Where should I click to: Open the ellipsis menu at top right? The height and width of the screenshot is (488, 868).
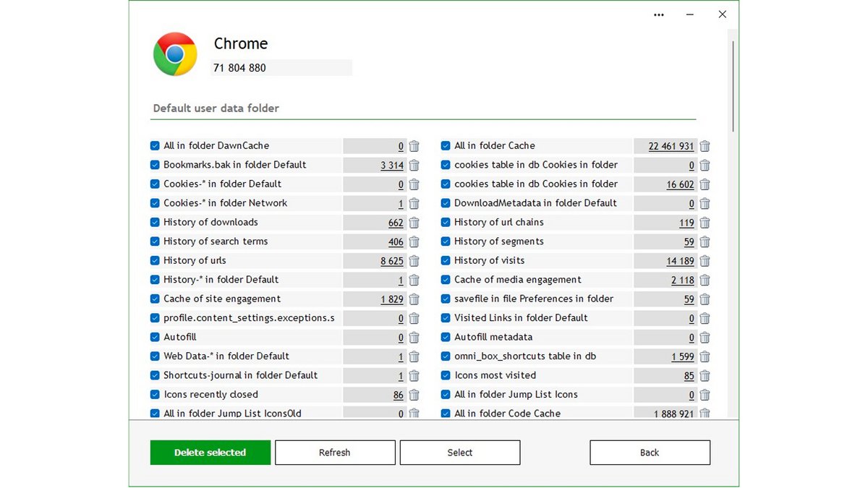coord(658,14)
